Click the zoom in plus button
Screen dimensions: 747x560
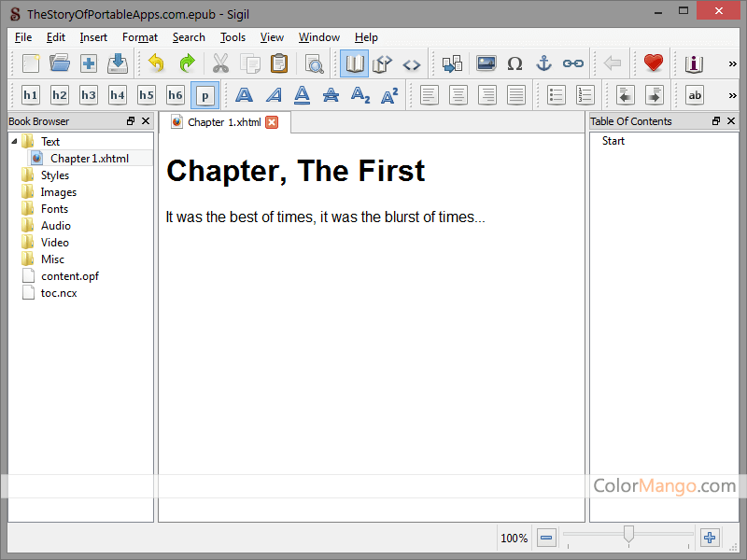click(710, 538)
